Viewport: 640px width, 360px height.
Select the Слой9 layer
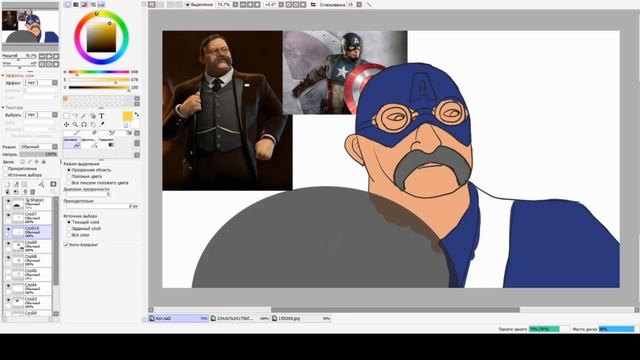32,246
